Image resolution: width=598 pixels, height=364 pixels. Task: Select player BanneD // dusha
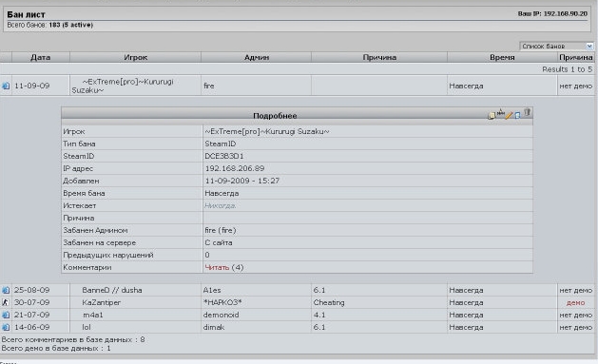[x=112, y=290]
